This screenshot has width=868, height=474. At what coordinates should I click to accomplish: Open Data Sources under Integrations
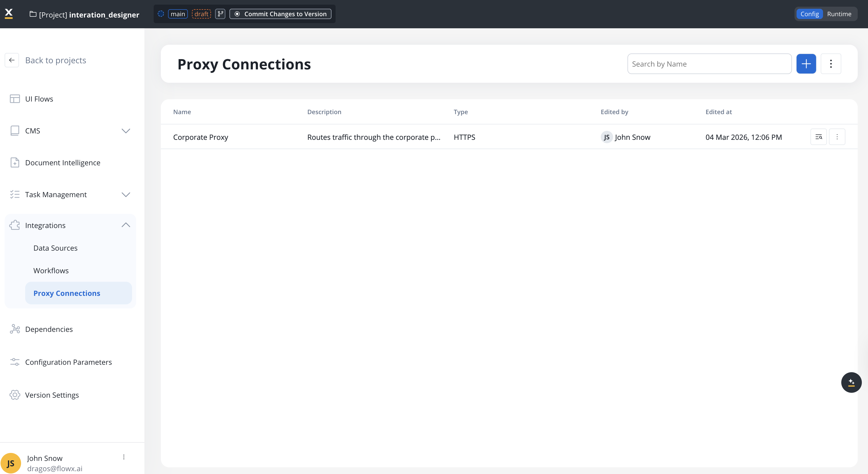[x=55, y=248]
